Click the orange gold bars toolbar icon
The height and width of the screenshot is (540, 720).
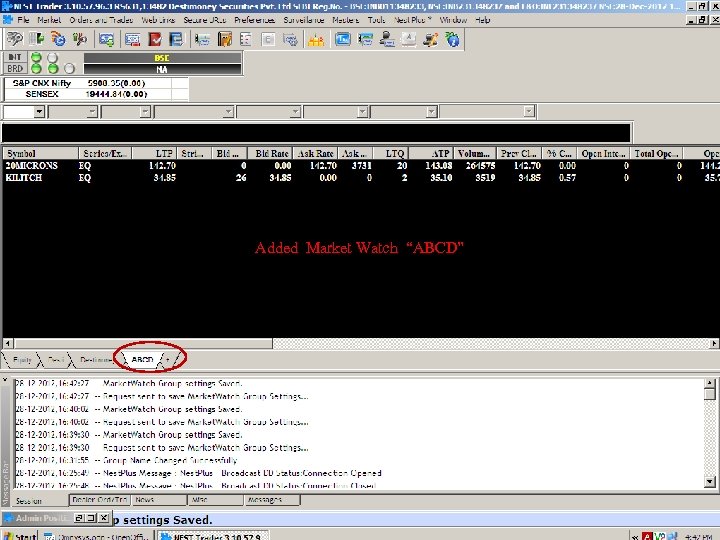316,40
